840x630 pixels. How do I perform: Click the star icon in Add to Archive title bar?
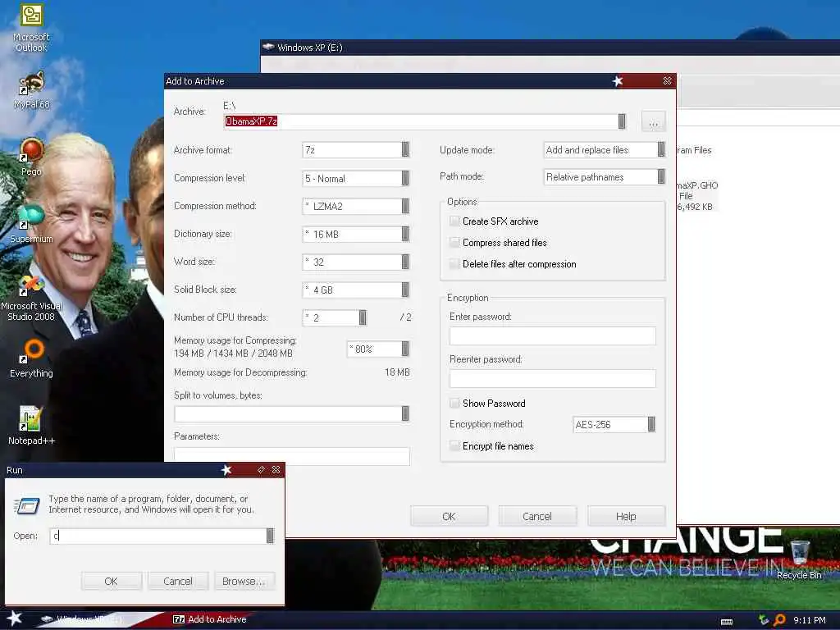click(618, 81)
